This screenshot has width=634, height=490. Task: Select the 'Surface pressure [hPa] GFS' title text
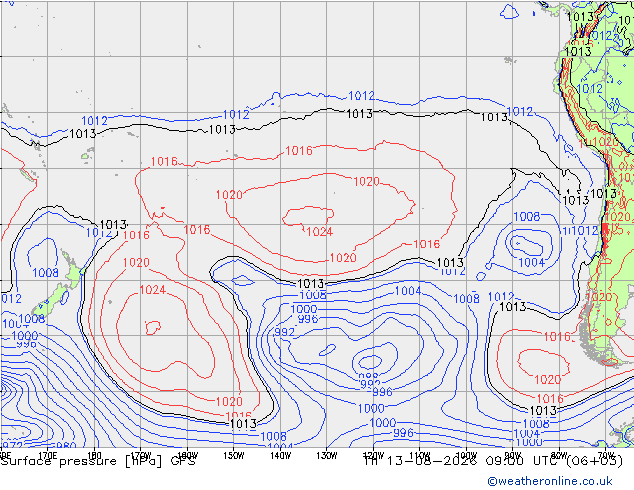pos(98,461)
